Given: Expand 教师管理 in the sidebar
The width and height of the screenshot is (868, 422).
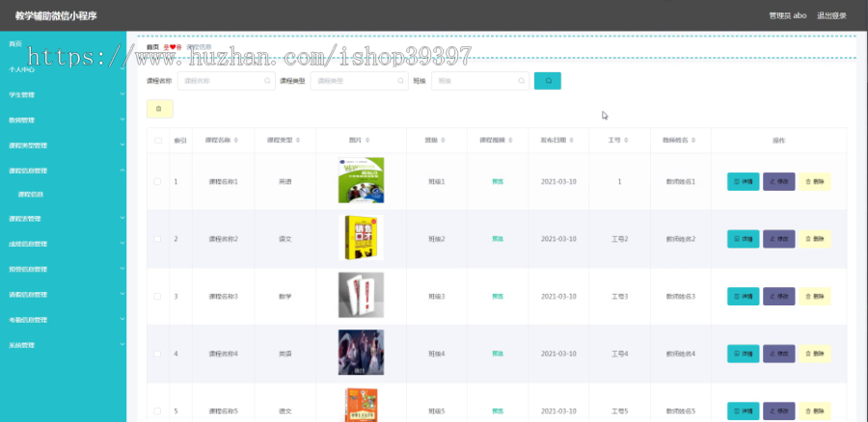Looking at the screenshot, I should pyautogui.click(x=63, y=120).
